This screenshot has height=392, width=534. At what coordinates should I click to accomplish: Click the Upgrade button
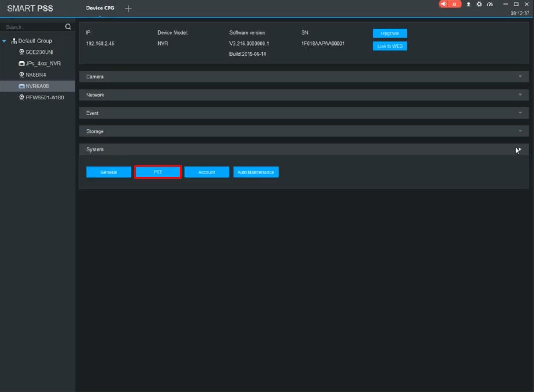pyautogui.click(x=390, y=33)
